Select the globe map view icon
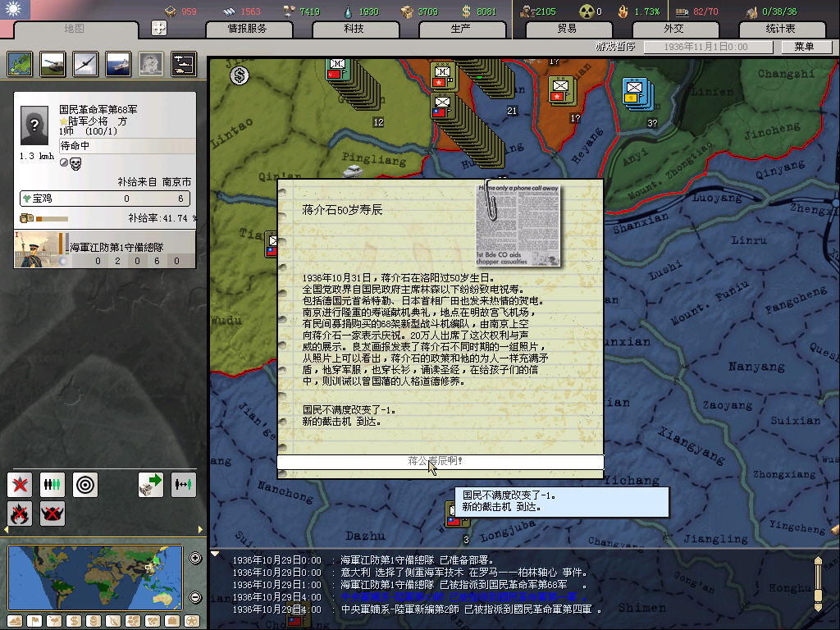840x630 pixels. [20, 64]
